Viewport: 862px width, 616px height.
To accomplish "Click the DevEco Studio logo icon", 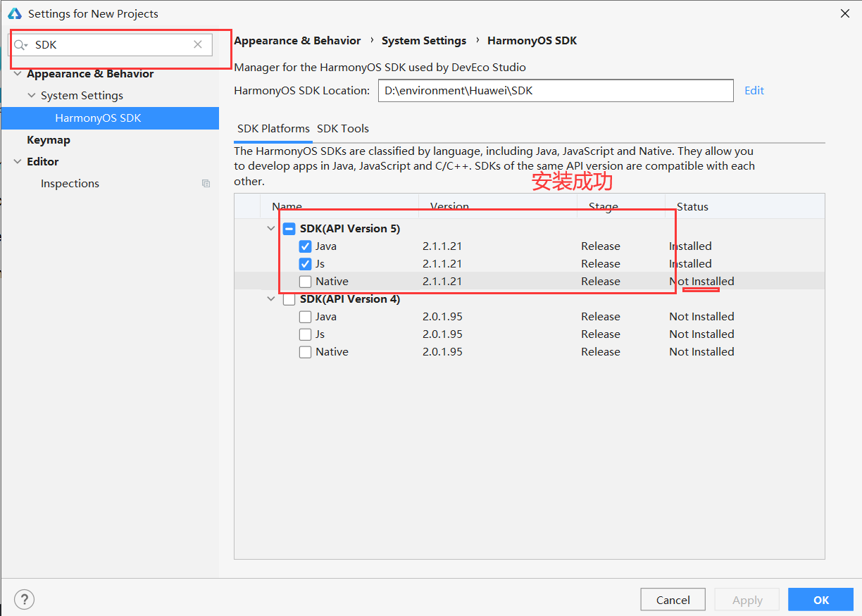I will click(x=14, y=13).
